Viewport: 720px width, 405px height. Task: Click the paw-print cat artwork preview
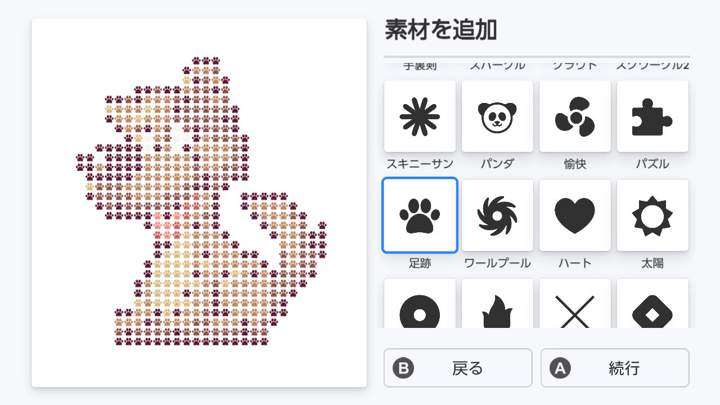[x=199, y=203]
